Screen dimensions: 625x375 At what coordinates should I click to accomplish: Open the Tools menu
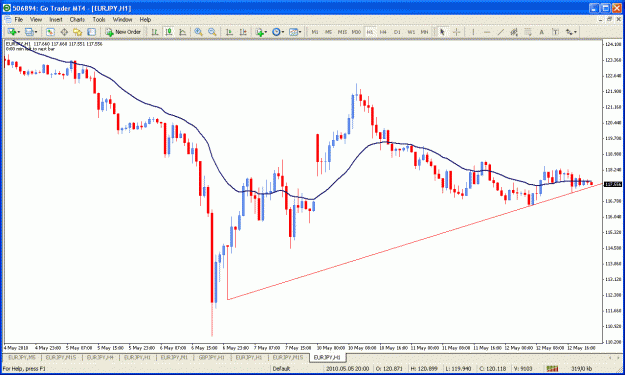tap(99, 19)
